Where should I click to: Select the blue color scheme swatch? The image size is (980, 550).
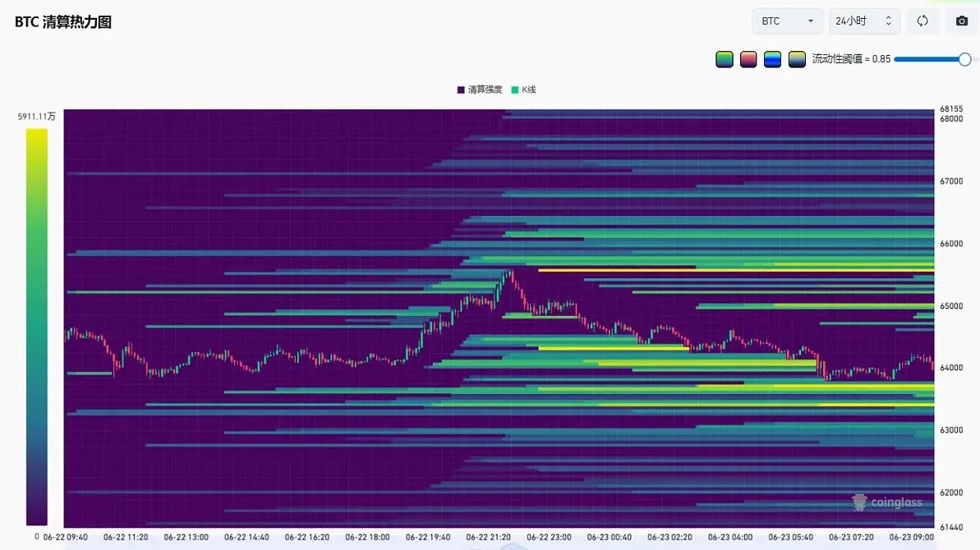pos(772,59)
